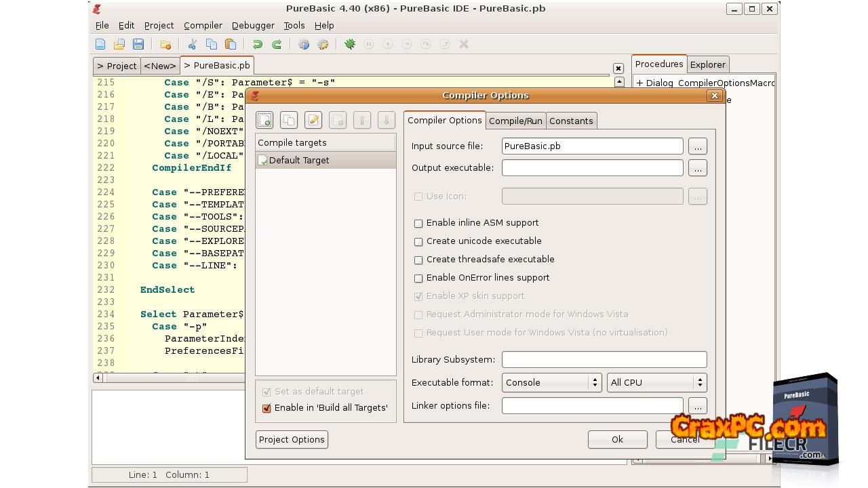The width and height of the screenshot is (868, 488).
Task: Click the Undo arrow icon
Action: 258,44
